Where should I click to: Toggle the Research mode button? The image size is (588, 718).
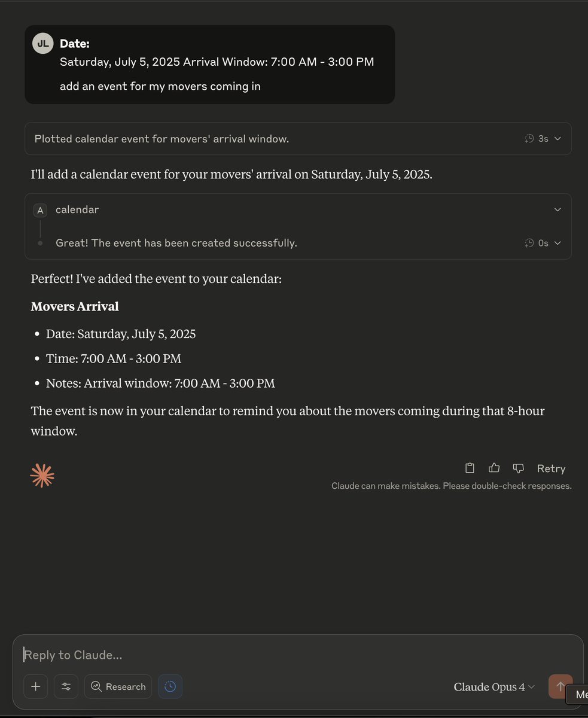click(x=118, y=686)
